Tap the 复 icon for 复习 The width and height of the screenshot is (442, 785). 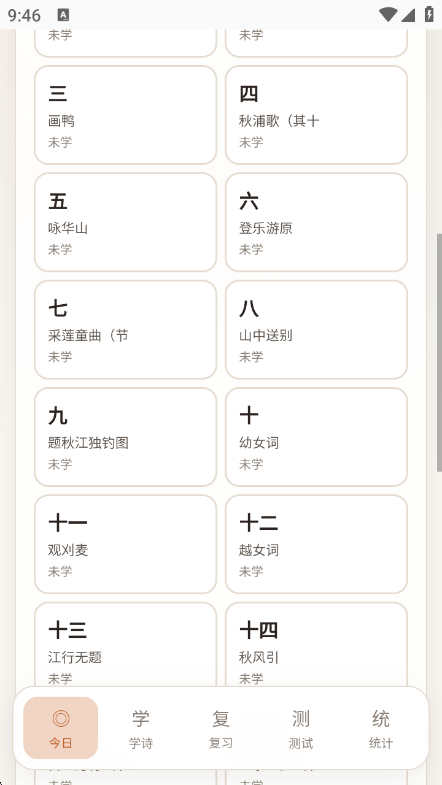point(221,718)
